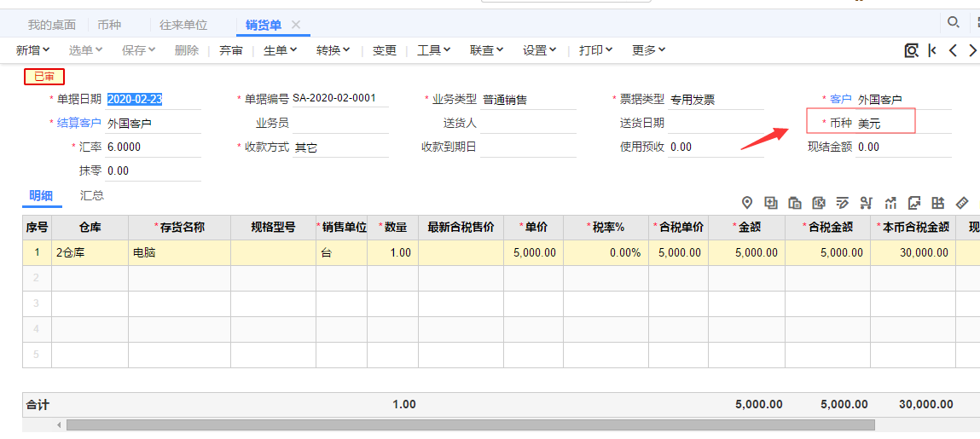Switch to the 汇总 tab
Viewport: 980px width, 439px height.
pyautogui.click(x=92, y=195)
